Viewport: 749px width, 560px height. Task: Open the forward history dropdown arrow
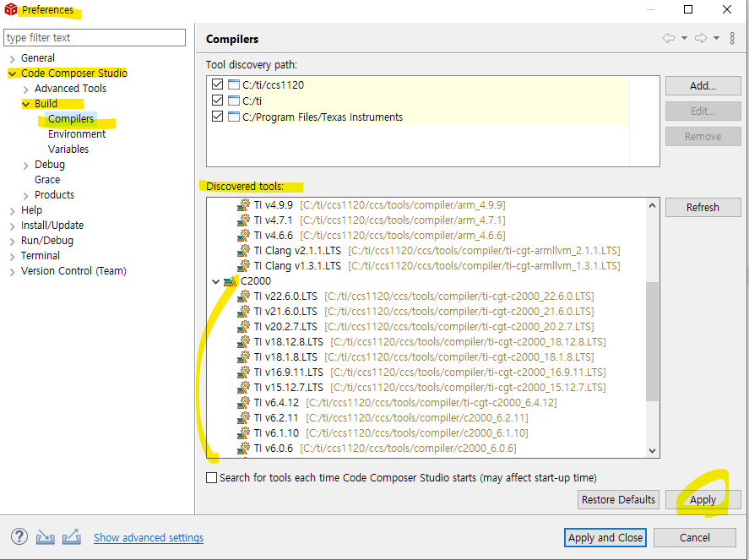point(716,38)
